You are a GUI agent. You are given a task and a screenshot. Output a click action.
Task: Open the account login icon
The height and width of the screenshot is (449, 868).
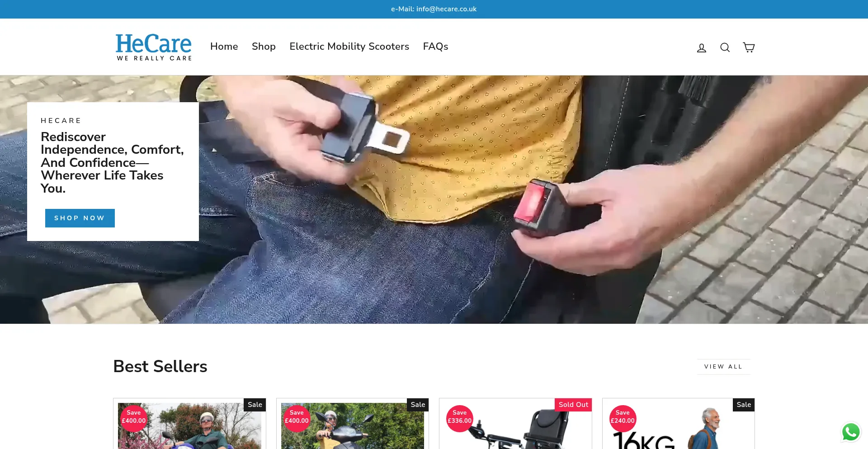click(701, 47)
